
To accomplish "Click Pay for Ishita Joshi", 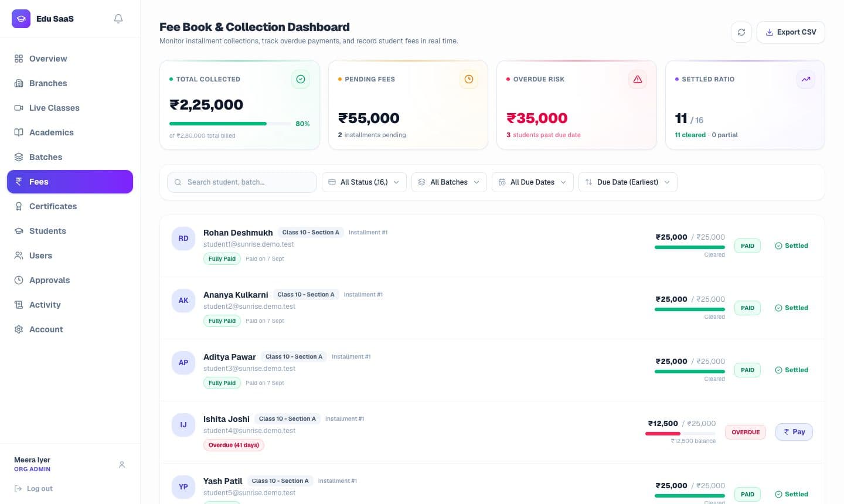I will 794,432.
